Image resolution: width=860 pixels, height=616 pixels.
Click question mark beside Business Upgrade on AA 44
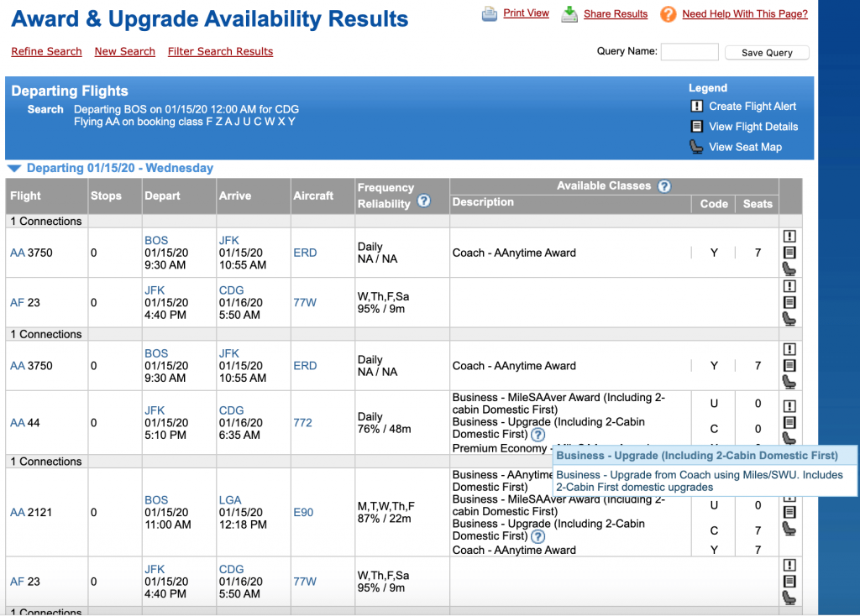click(537, 435)
